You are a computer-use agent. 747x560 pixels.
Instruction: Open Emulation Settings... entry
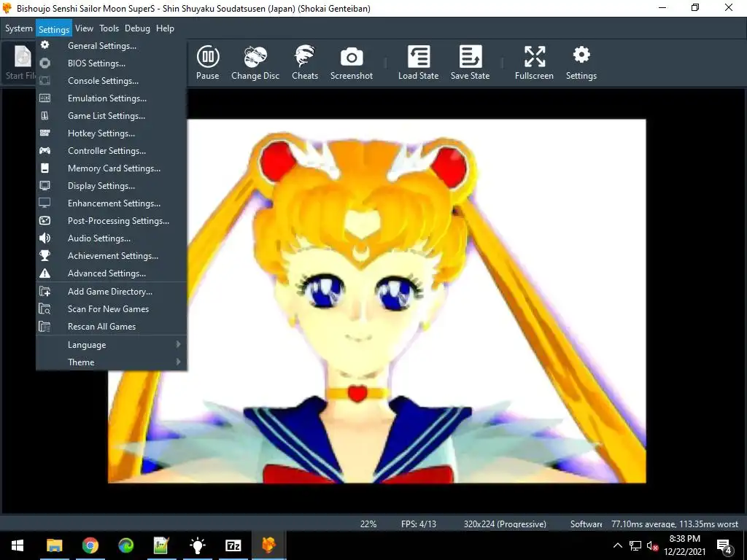[112, 98]
